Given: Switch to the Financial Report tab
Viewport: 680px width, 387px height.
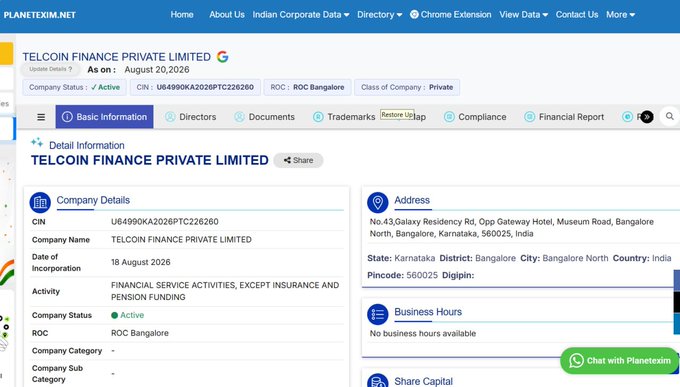Looking at the screenshot, I should pyautogui.click(x=564, y=117).
